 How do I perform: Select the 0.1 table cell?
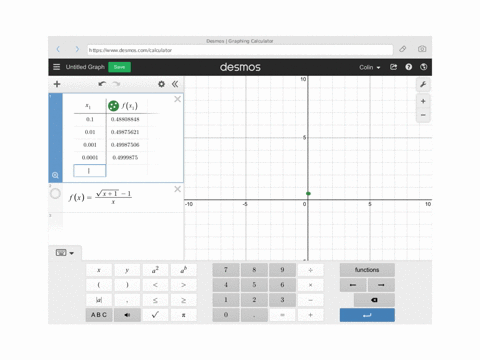90,119
